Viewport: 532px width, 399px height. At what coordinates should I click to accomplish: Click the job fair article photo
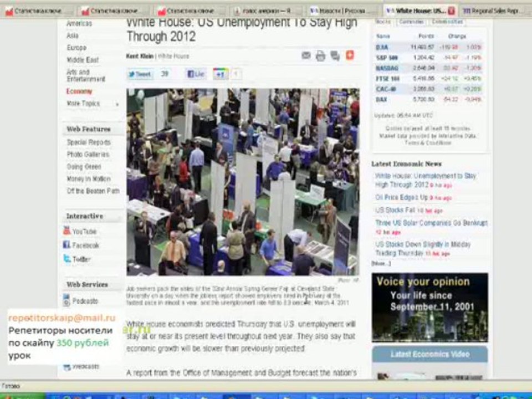tap(243, 182)
